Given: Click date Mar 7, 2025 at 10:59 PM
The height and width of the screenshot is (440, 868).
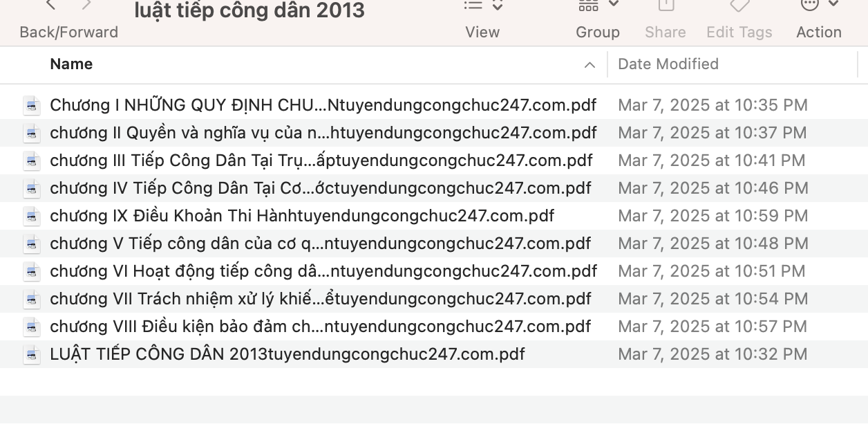Looking at the screenshot, I should pyautogui.click(x=713, y=216).
